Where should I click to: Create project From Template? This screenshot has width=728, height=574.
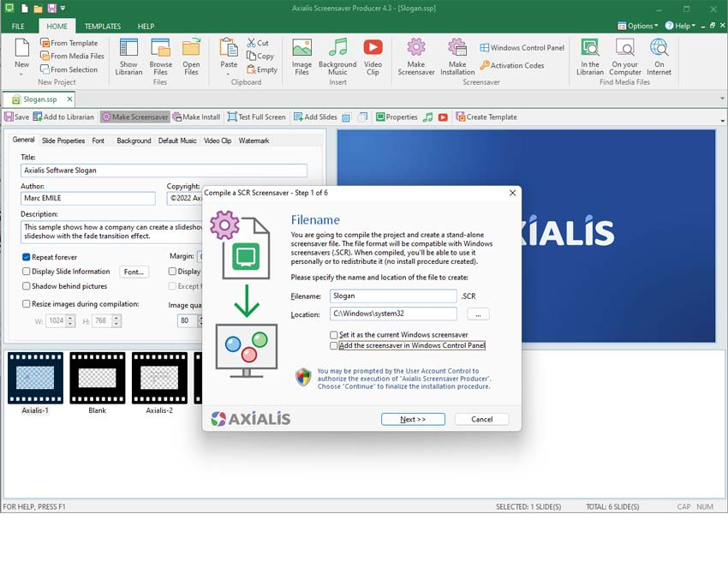click(69, 43)
